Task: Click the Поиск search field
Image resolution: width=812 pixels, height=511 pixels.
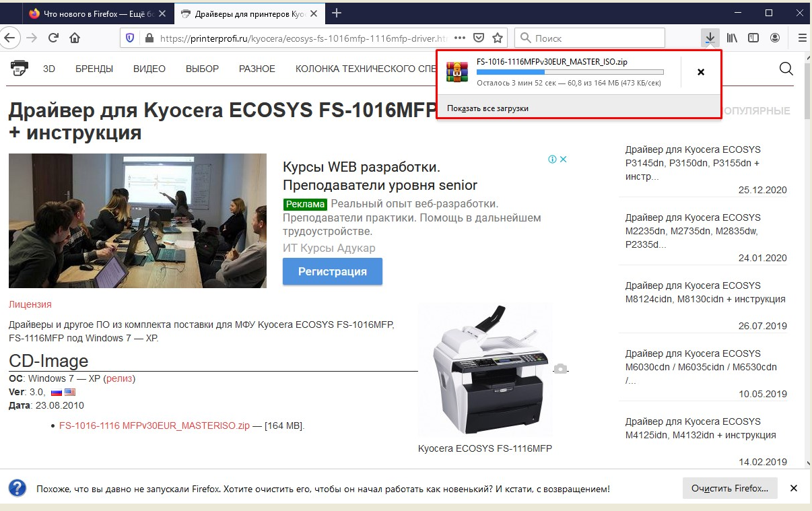Action: (x=590, y=38)
